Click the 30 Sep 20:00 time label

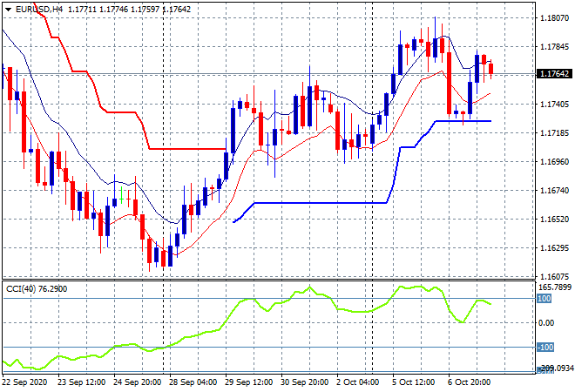tap(304, 382)
